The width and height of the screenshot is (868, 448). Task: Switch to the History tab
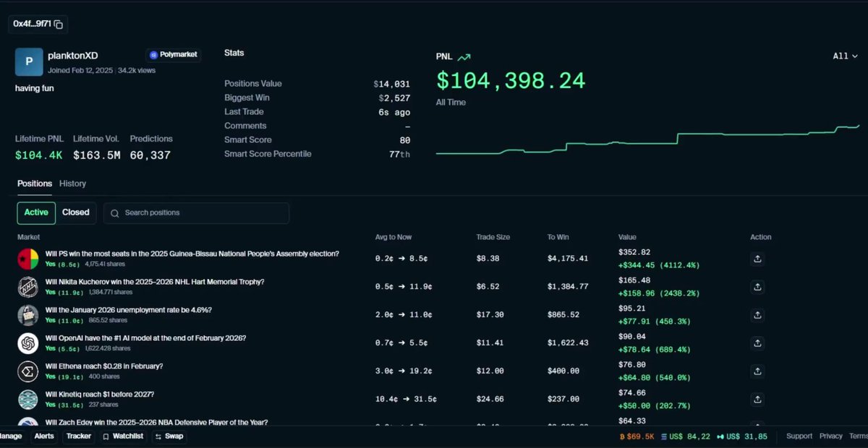[x=73, y=184]
